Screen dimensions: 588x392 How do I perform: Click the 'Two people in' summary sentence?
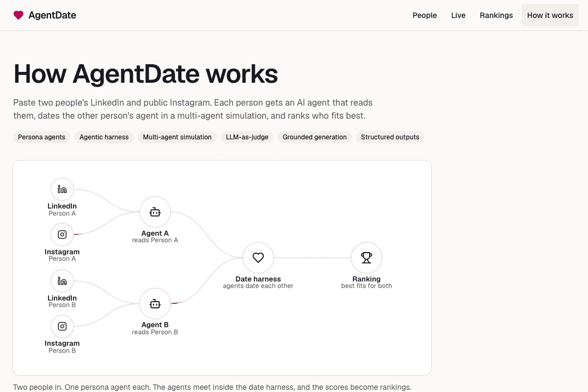[x=212, y=387]
